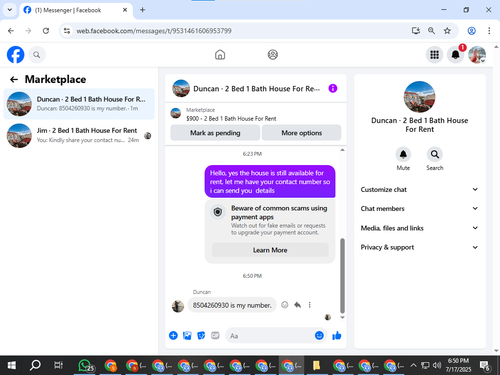Expand Customize chat section

point(419,189)
